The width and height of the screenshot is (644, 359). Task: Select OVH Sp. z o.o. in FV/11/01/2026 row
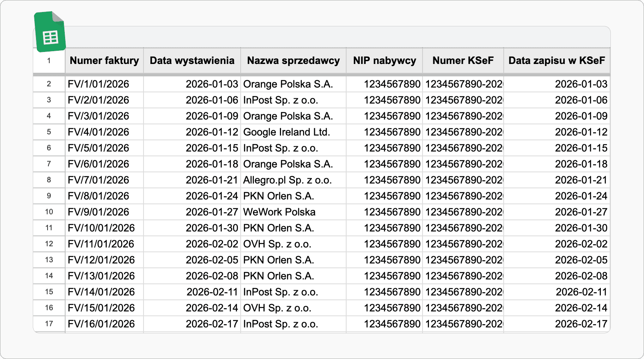tap(293, 244)
